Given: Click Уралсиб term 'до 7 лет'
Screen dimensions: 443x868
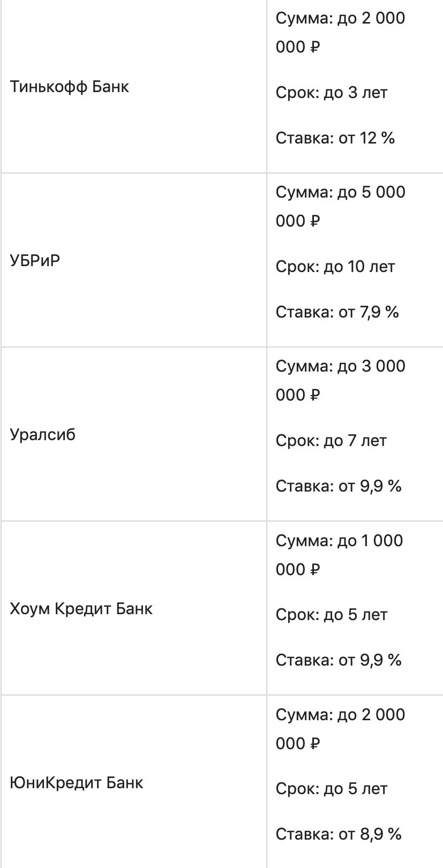Looking at the screenshot, I should 331,441.
